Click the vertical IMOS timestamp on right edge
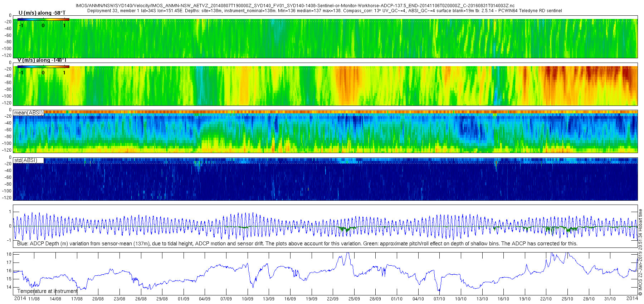Screen dimensions: 644x304 (x=640, y=252)
